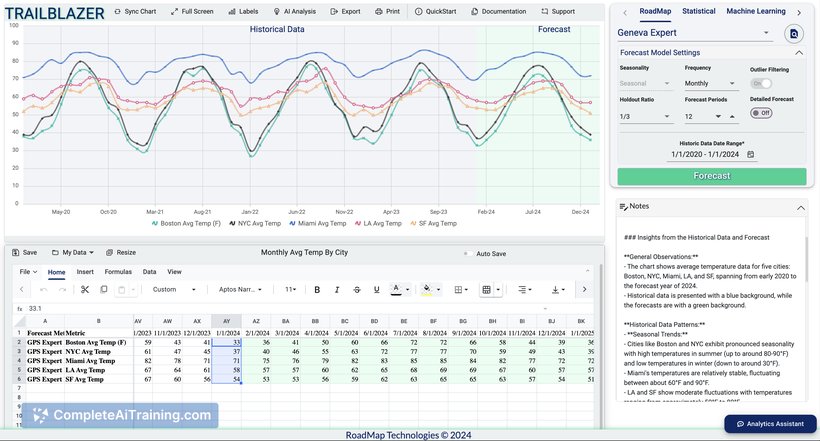Click the ribbon back chevron
The image size is (820, 441).
pos(21,289)
